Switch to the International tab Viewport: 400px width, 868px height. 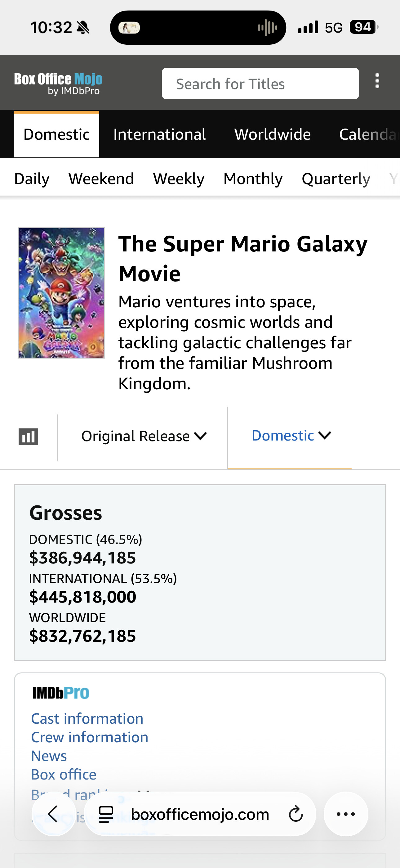[x=159, y=134]
